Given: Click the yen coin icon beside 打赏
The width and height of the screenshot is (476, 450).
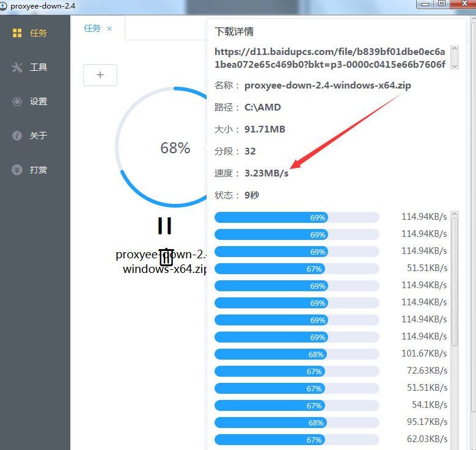Looking at the screenshot, I should click(x=17, y=170).
